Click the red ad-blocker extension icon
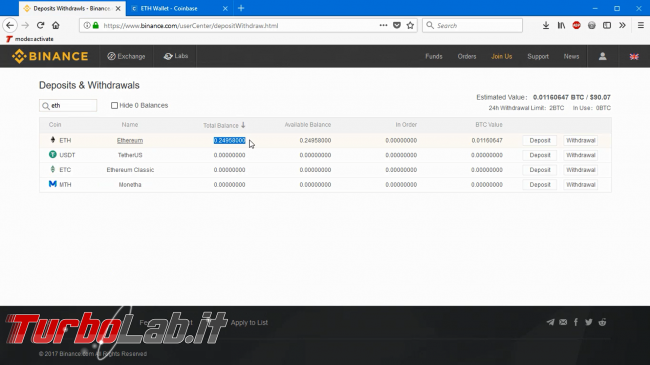Image resolution: width=650 pixels, height=365 pixels. (577, 25)
